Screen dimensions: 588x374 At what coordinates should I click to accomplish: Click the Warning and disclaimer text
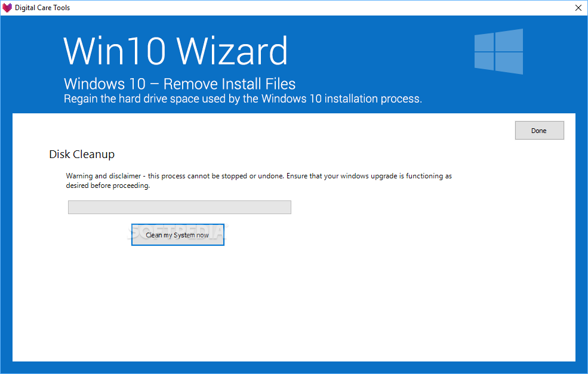point(258,181)
